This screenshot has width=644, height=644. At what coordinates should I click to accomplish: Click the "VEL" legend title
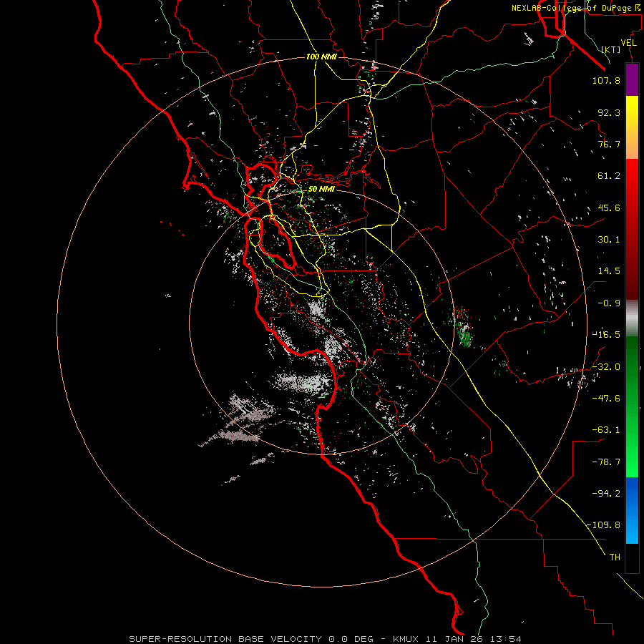(628, 43)
